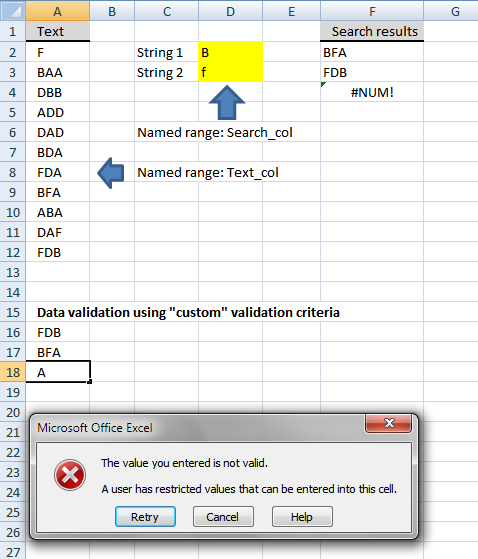
Task: Click the up arrow pointing to Search_col
Action: click(227, 102)
